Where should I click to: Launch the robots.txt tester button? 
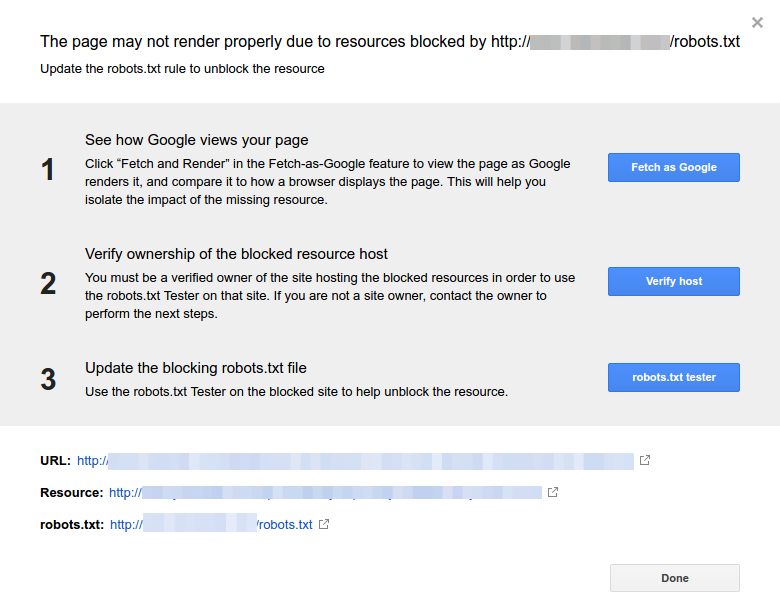(x=673, y=377)
